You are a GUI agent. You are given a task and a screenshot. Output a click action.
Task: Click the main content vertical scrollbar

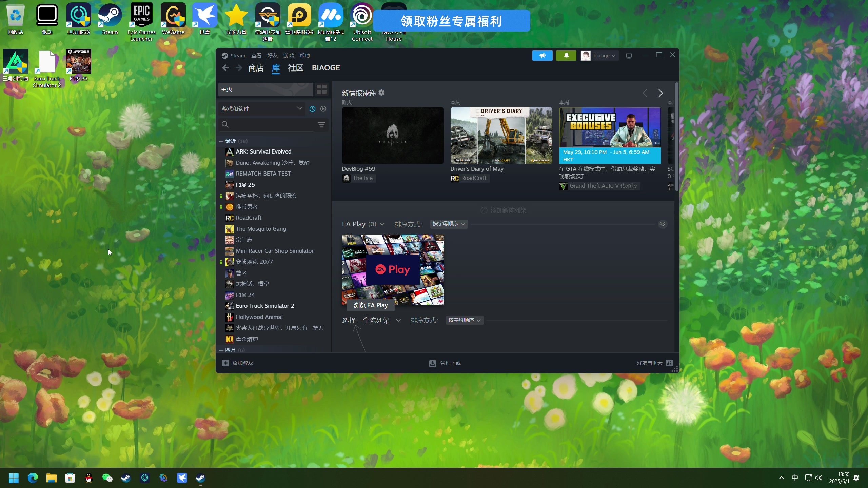[677, 137]
